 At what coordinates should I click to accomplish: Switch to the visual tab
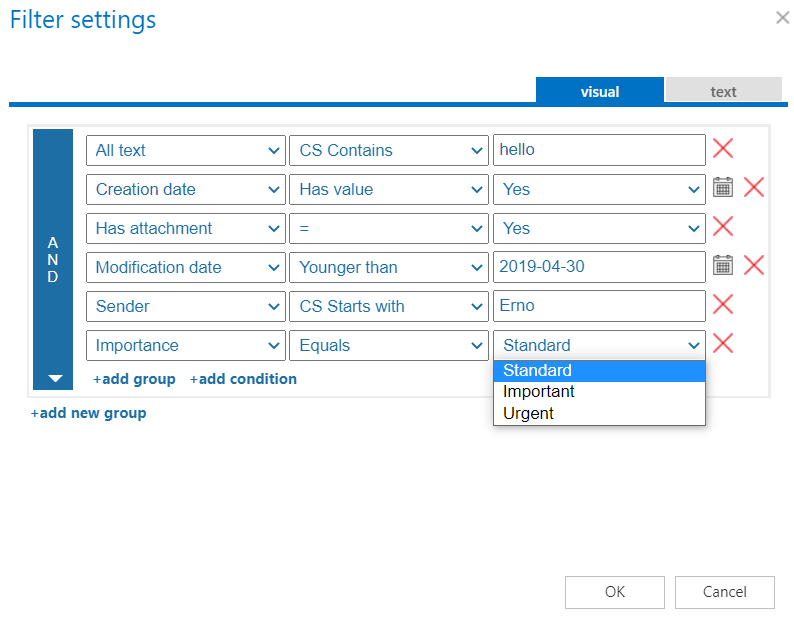[599, 91]
